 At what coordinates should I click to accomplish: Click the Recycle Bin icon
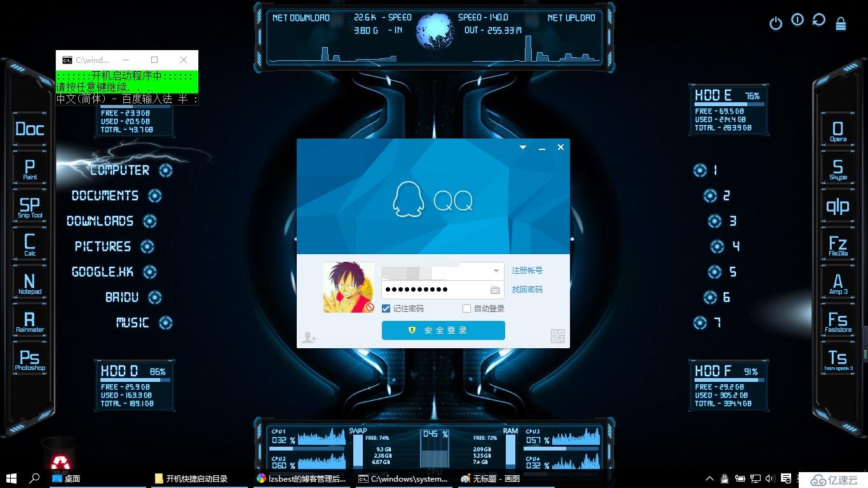pos(60,454)
